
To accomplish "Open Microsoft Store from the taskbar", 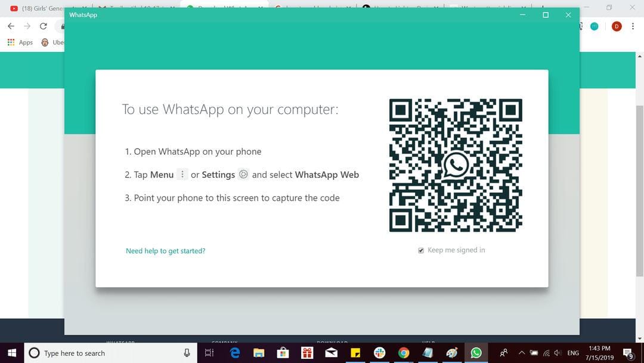I will pos(283,353).
